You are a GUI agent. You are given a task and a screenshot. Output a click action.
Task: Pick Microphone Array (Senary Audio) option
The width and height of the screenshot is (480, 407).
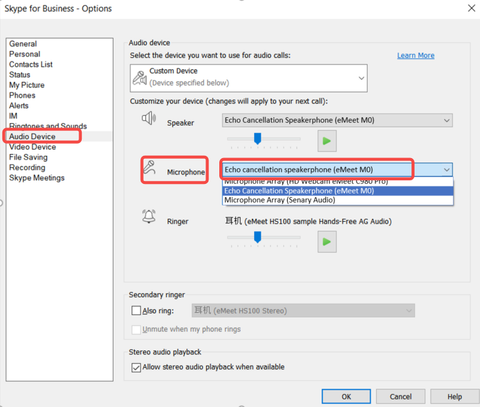click(x=338, y=200)
